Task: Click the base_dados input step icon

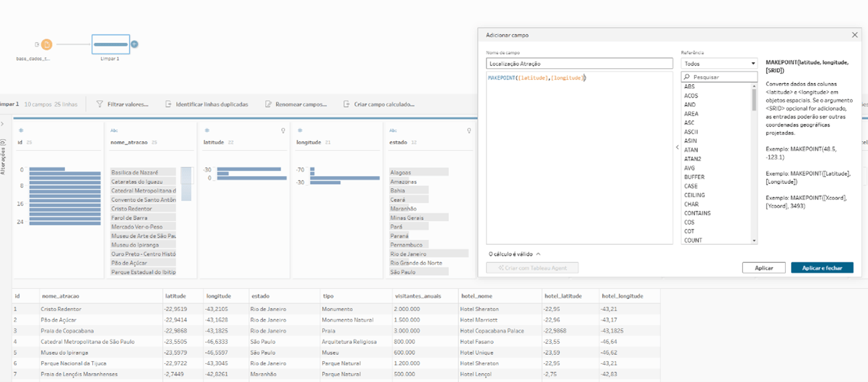Action: (x=46, y=45)
